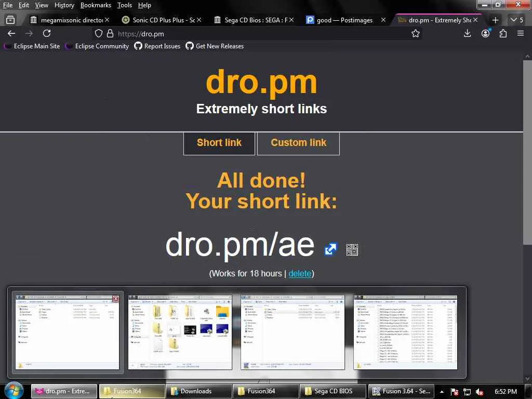
Task: Open Sega CD BIOS taskbar button
Action: click(333, 391)
